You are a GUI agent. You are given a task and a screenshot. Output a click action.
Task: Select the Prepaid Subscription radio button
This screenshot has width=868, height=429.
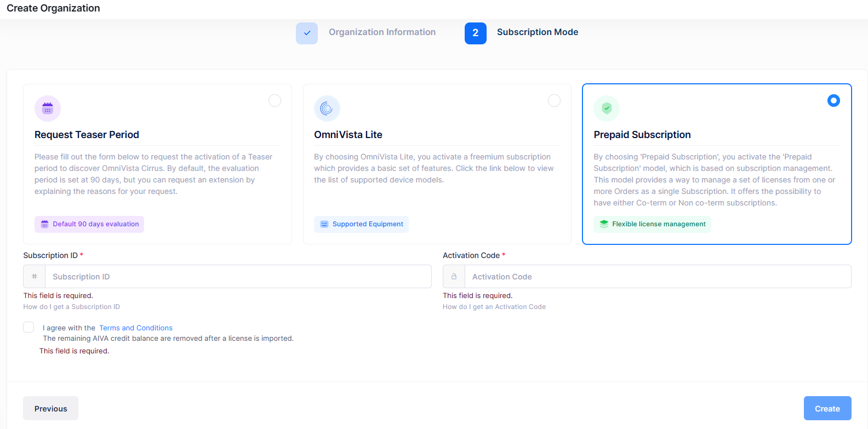[833, 100]
